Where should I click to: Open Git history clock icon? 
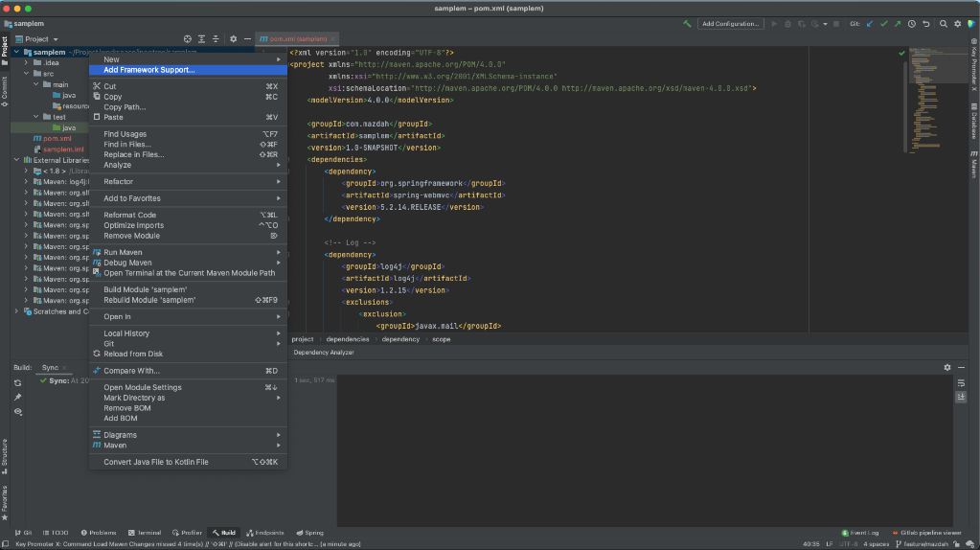pos(912,24)
